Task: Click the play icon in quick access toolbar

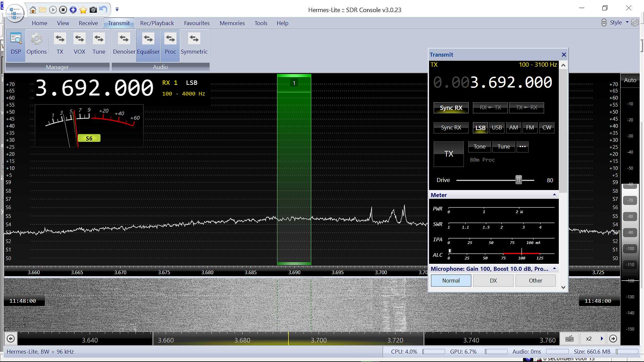Action: [x=53, y=10]
